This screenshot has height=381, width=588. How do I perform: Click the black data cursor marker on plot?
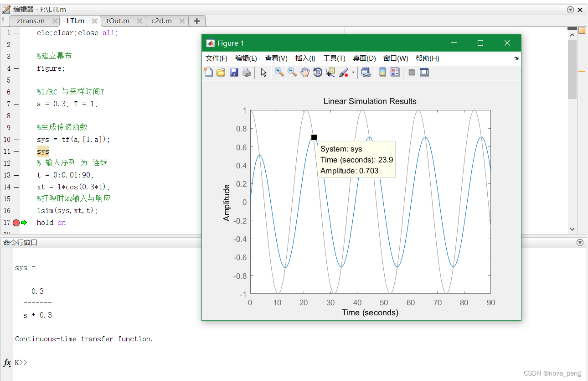(314, 137)
